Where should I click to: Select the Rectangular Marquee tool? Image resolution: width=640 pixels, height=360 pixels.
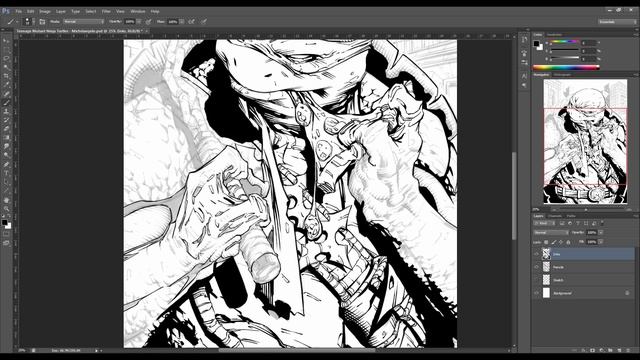(x=6, y=49)
